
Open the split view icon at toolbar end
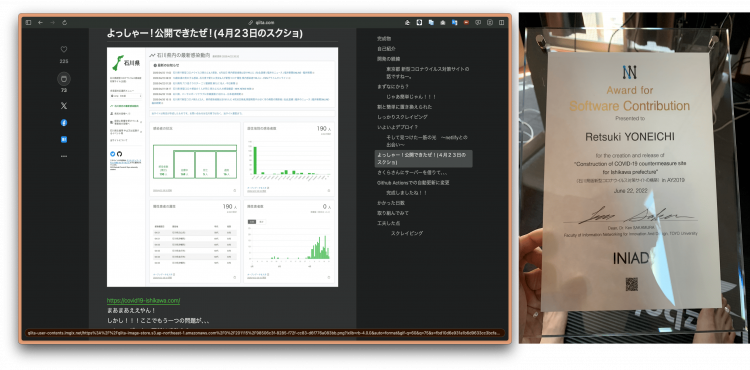tap(501, 22)
